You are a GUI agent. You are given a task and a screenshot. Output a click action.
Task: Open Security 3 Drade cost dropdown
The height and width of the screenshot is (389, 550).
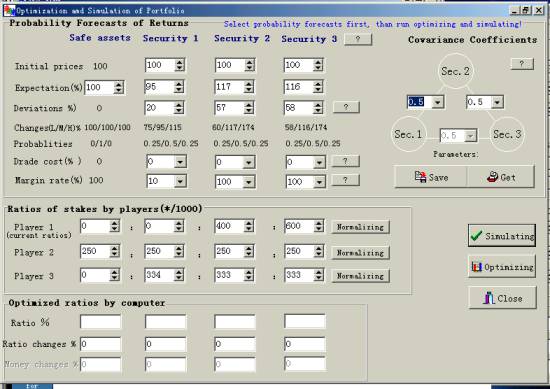pos(319,162)
